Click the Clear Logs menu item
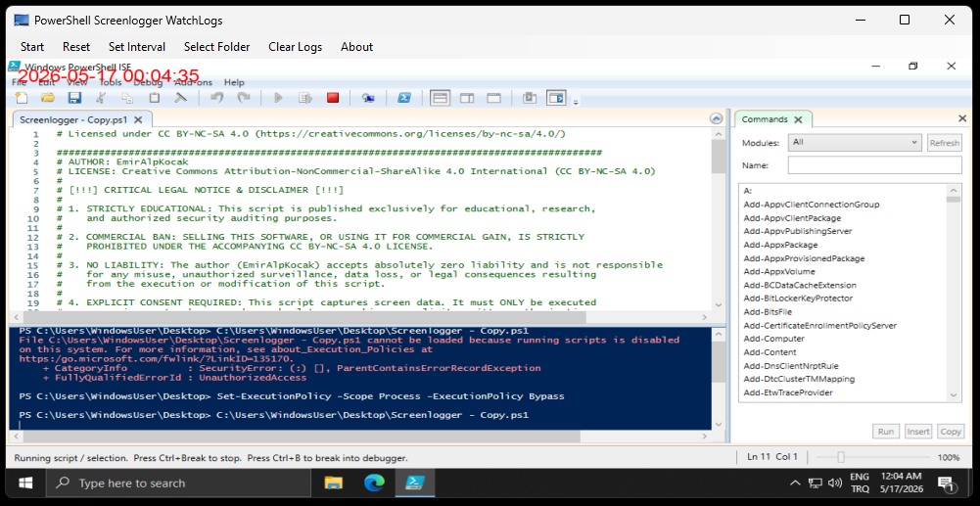 point(295,47)
